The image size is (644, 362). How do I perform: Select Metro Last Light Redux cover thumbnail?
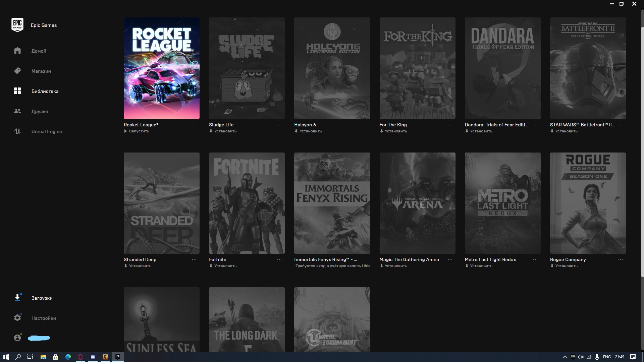503,203
